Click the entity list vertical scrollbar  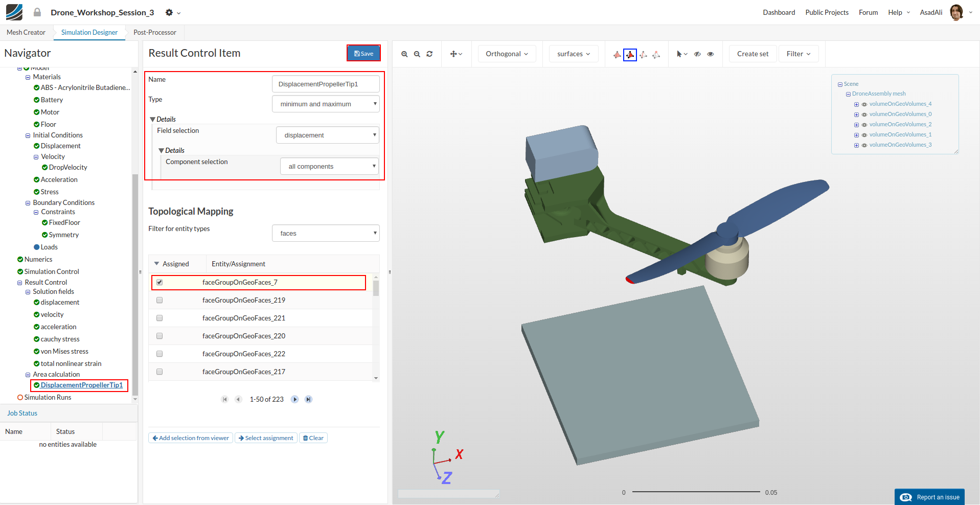pos(376,288)
